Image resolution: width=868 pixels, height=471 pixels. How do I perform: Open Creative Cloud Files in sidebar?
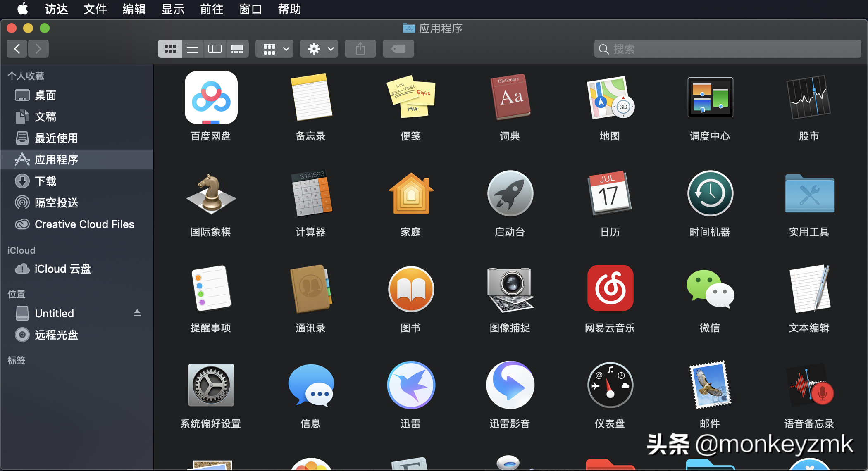click(77, 224)
